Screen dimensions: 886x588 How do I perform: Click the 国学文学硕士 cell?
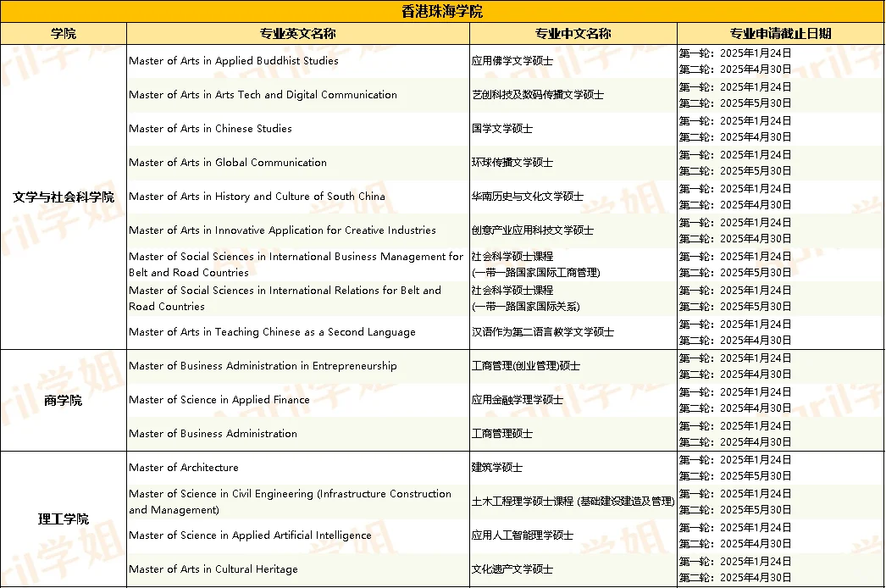pos(573,129)
